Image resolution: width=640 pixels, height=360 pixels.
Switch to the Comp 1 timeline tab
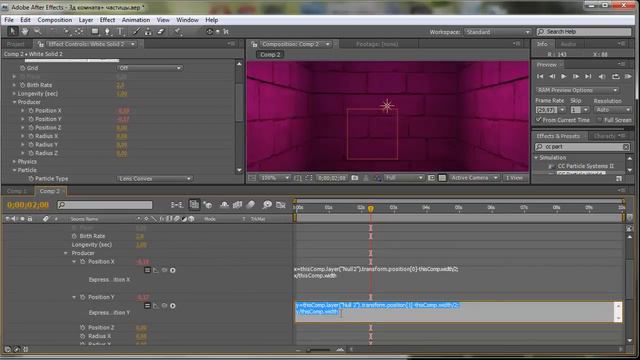(17, 191)
